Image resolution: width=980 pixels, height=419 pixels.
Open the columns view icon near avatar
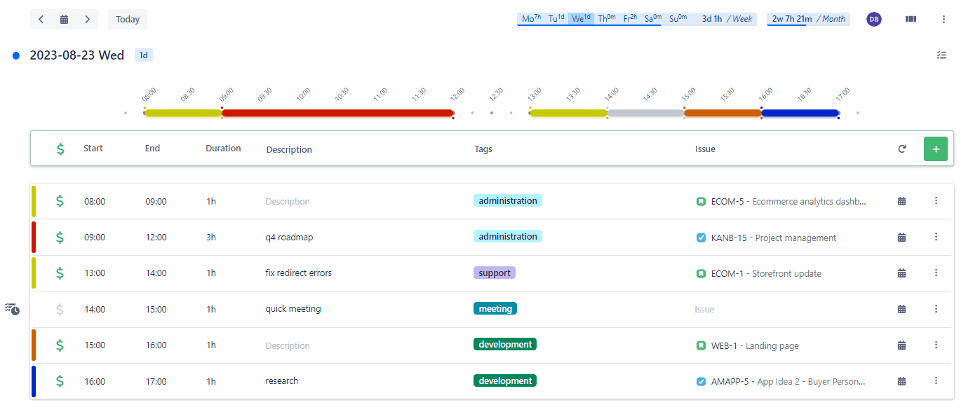click(x=911, y=20)
